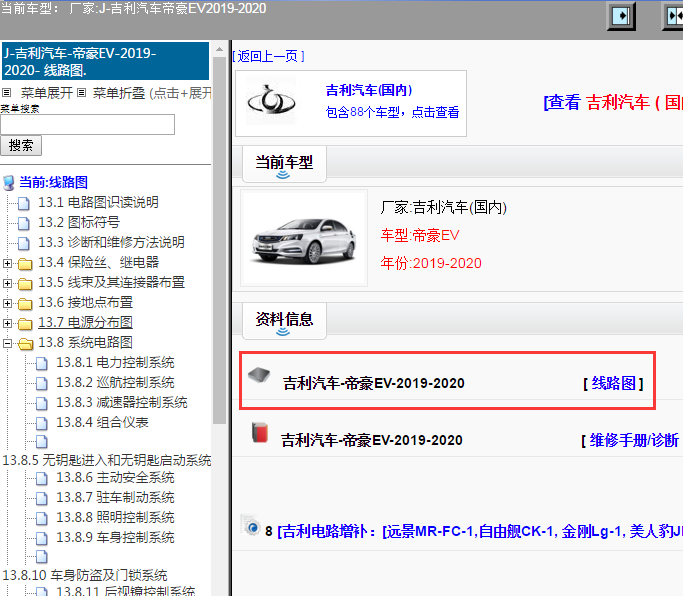Click the Emgrand EV car photo
The height and width of the screenshot is (596, 683).
[304, 239]
